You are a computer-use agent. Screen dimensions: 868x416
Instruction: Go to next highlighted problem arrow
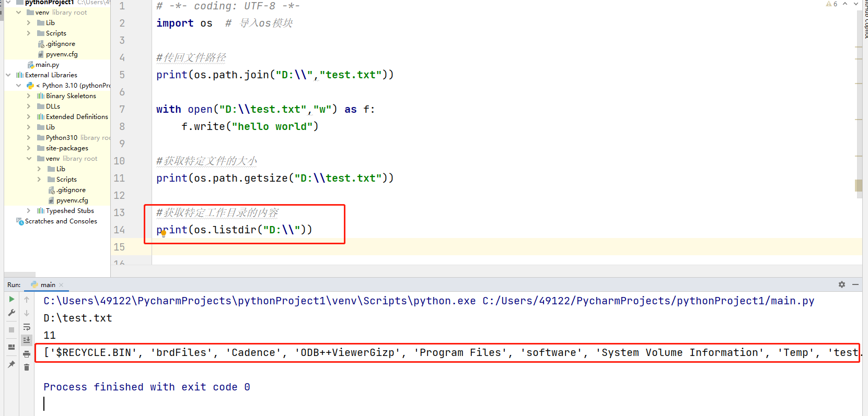[x=856, y=4]
